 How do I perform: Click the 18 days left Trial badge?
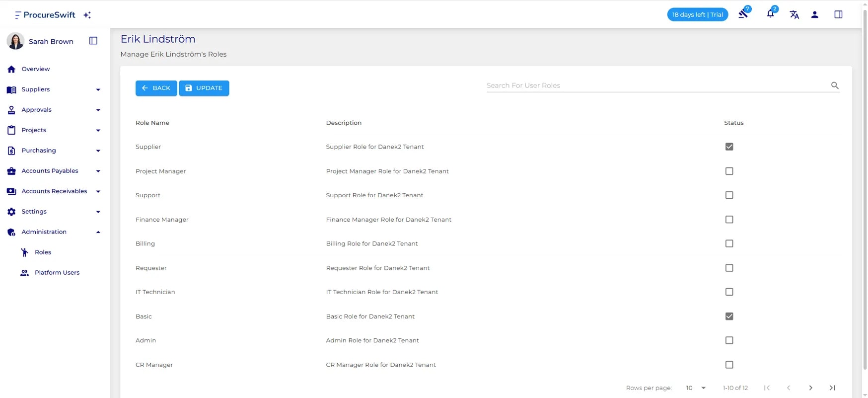[697, 14]
